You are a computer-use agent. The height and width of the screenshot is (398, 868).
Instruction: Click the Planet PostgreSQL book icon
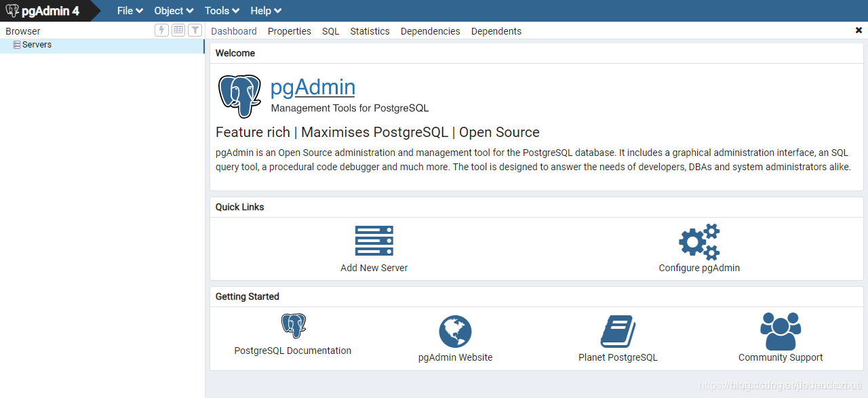point(618,332)
